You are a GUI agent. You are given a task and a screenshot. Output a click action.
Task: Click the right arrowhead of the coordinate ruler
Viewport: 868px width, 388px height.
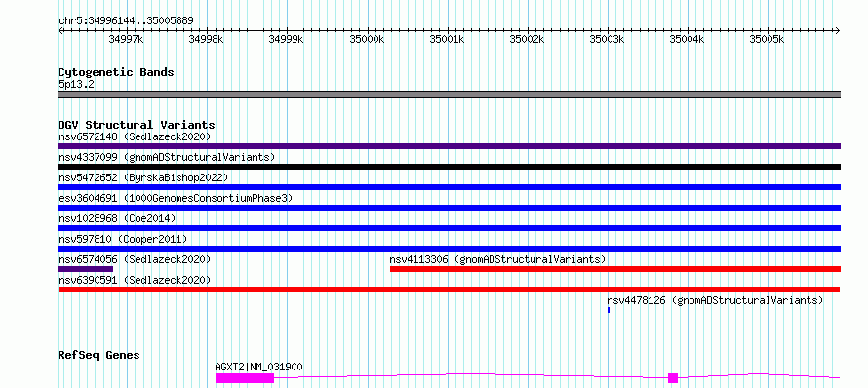838,31
